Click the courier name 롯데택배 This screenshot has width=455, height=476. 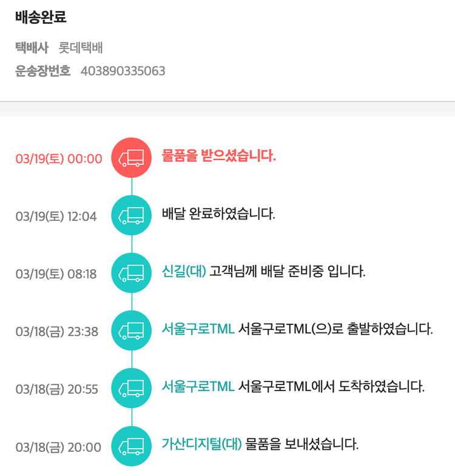(x=84, y=47)
